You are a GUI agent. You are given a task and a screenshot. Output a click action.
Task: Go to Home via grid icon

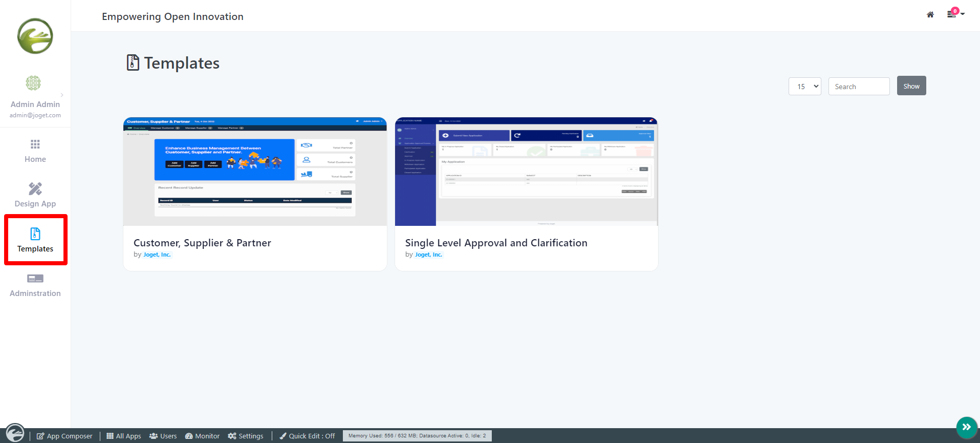(x=35, y=144)
